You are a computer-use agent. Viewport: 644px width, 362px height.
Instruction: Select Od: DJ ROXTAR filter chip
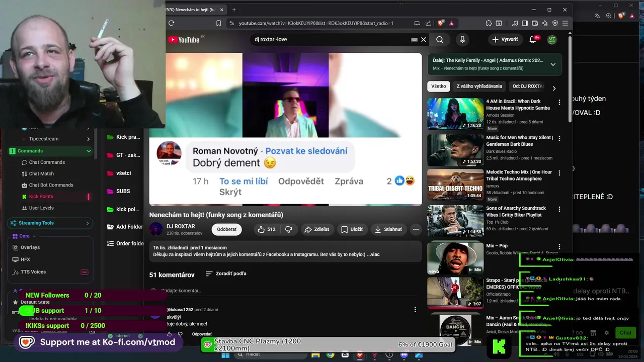[528, 86]
